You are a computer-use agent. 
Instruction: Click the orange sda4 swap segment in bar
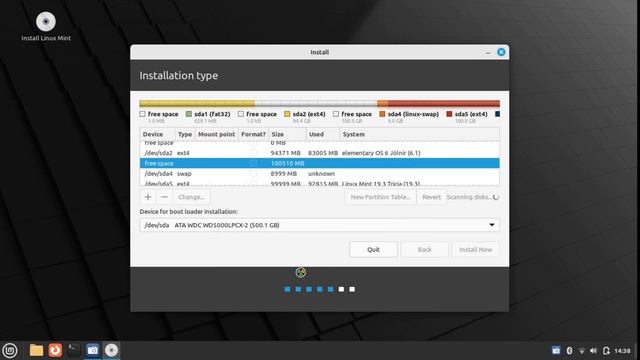pos(382,104)
